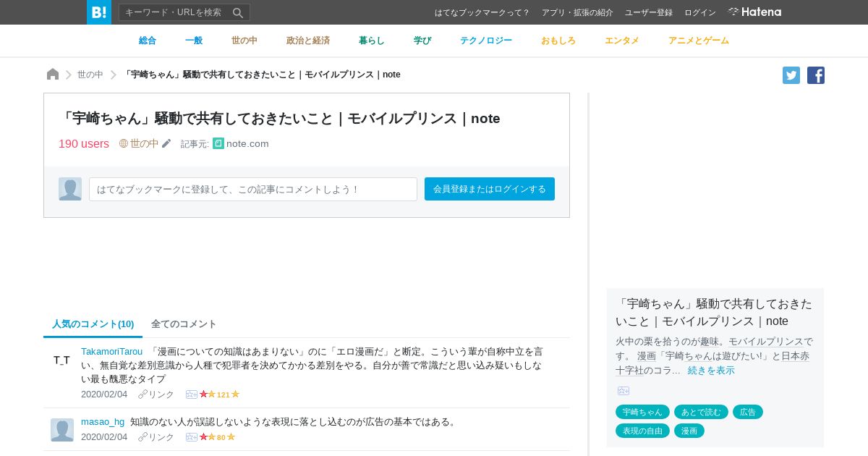This screenshot has width=868, height=456.
Task: Switch to 全てのコメント tab
Action: pos(184,324)
